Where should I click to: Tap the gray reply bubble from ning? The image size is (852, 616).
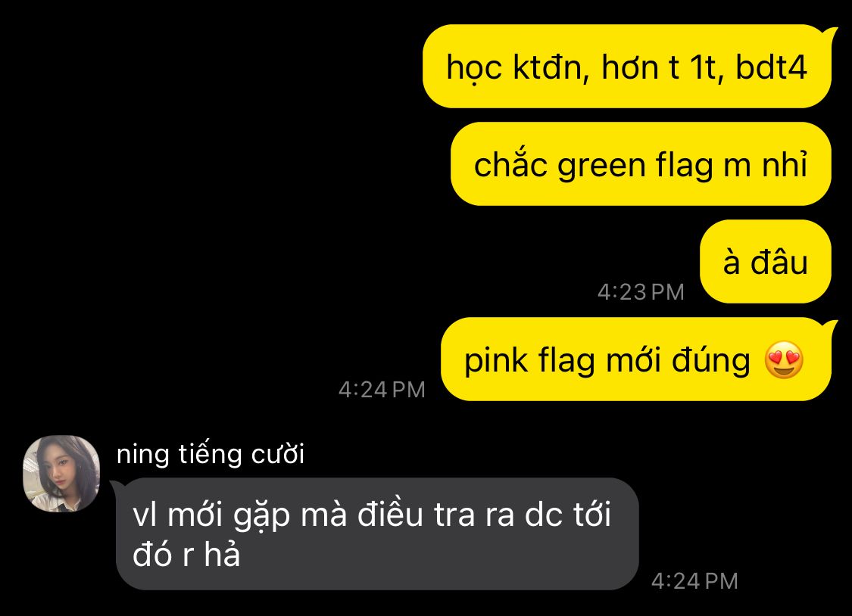point(377,534)
